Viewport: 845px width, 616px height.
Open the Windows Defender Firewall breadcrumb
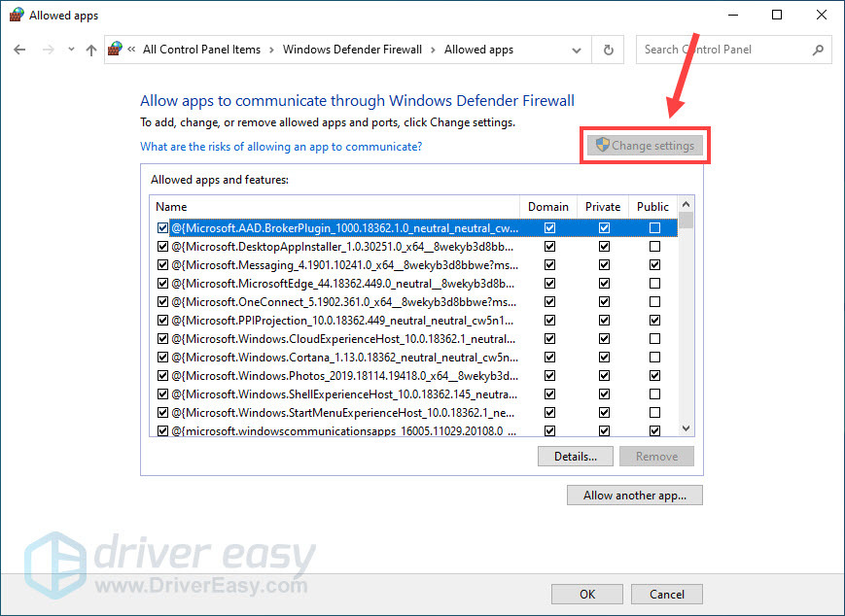click(352, 50)
